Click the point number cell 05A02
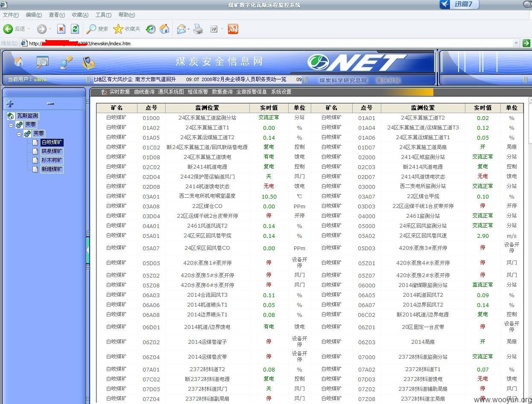The width and height of the screenshot is (532, 404). (x=366, y=236)
